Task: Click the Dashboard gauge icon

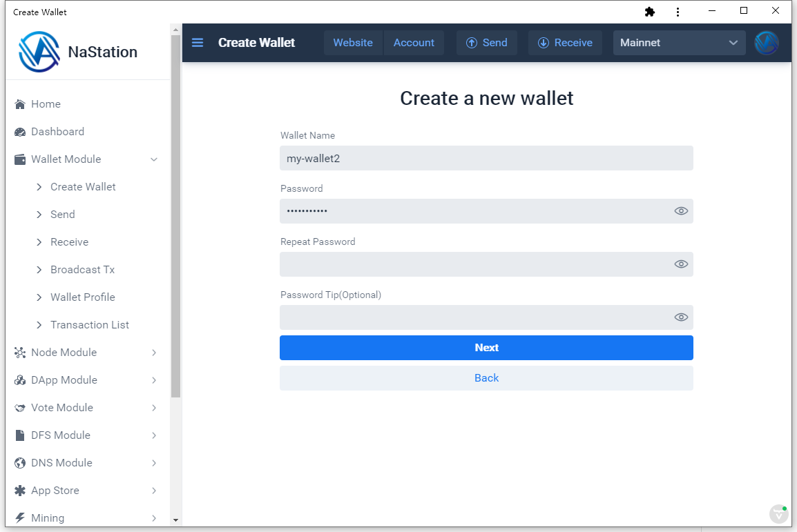Action: point(20,132)
